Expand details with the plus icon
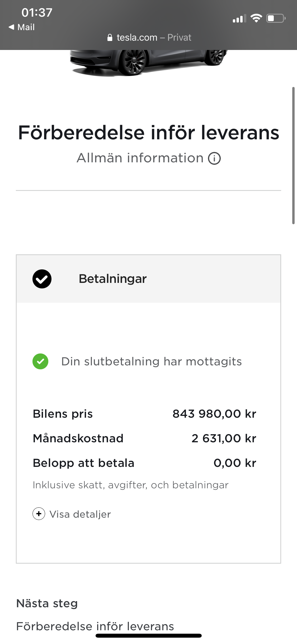This screenshot has width=297, height=644. coord(39,514)
